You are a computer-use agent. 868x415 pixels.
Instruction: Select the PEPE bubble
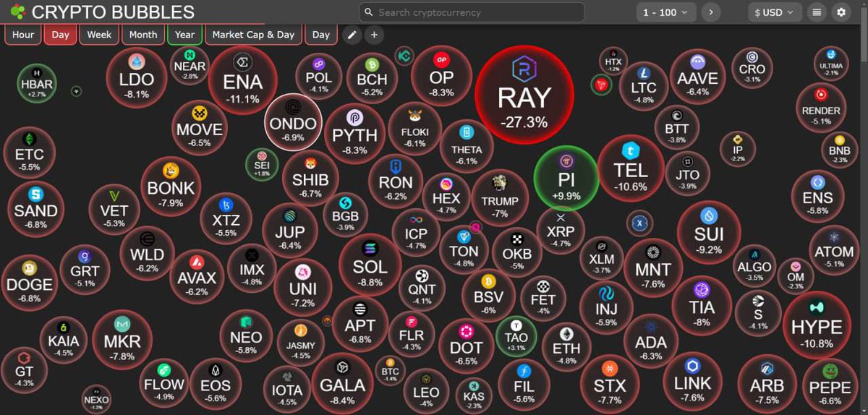830,388
